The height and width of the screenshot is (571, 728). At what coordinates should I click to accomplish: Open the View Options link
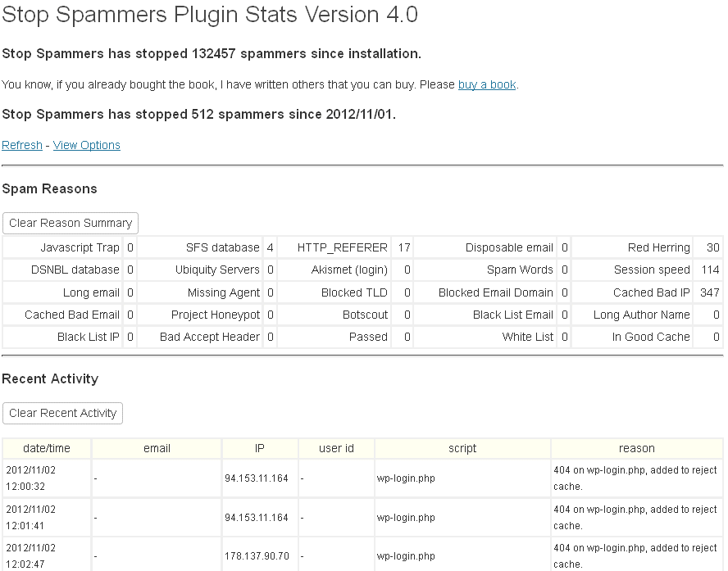[x=86, y=145]
